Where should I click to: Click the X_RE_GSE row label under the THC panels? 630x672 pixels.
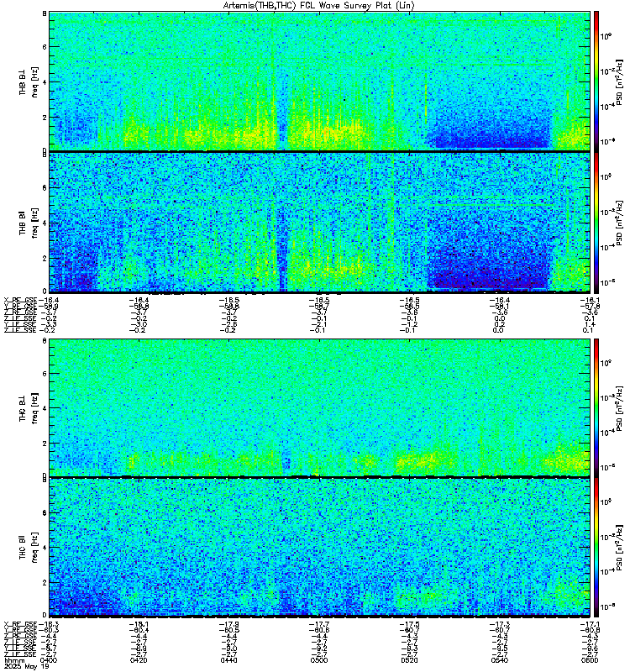pyautogui.click(x=20, y=624)
